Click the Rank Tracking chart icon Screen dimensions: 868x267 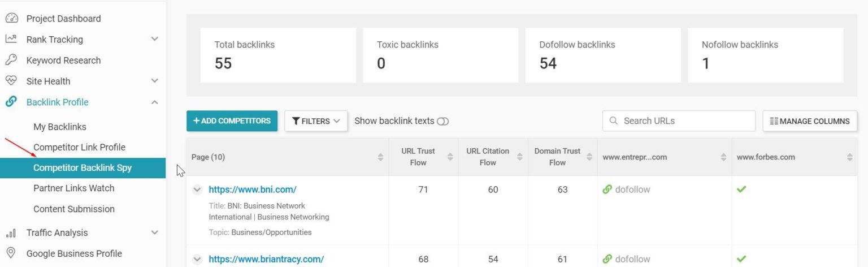(x=11, y=39)
